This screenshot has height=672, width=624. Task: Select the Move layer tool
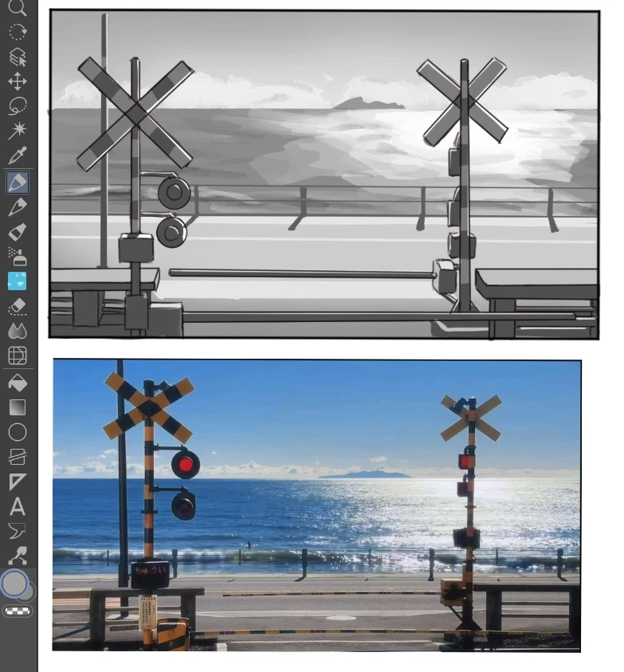click(18, 81)
